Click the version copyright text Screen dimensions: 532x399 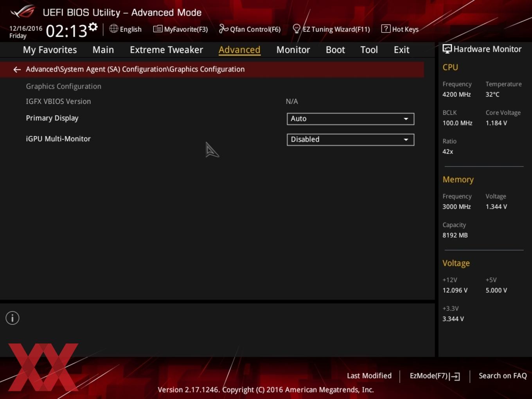(266, 390)
